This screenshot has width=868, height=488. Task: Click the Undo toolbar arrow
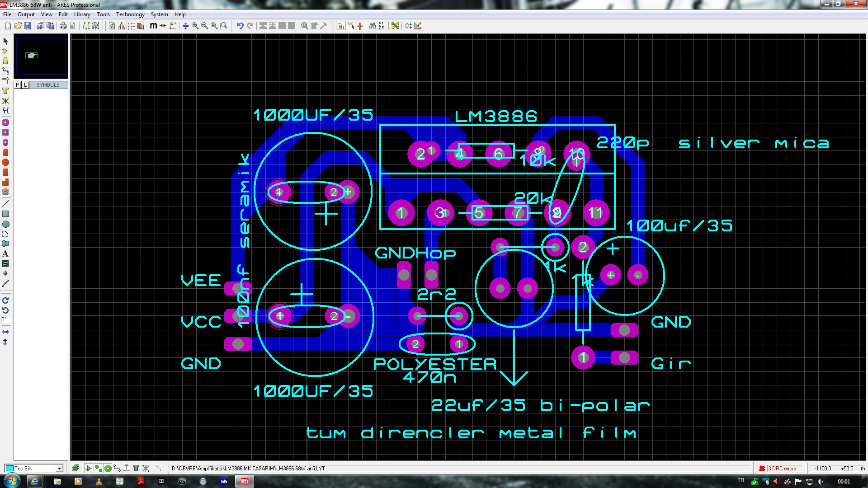point(240,26)
